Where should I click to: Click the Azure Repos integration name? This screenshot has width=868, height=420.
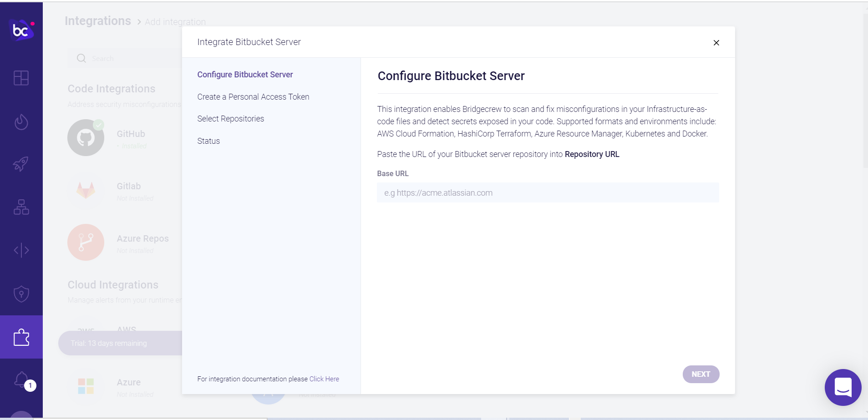142,238
